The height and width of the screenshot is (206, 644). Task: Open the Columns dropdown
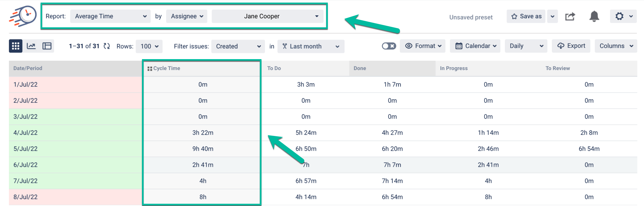[x=616, y=46]
